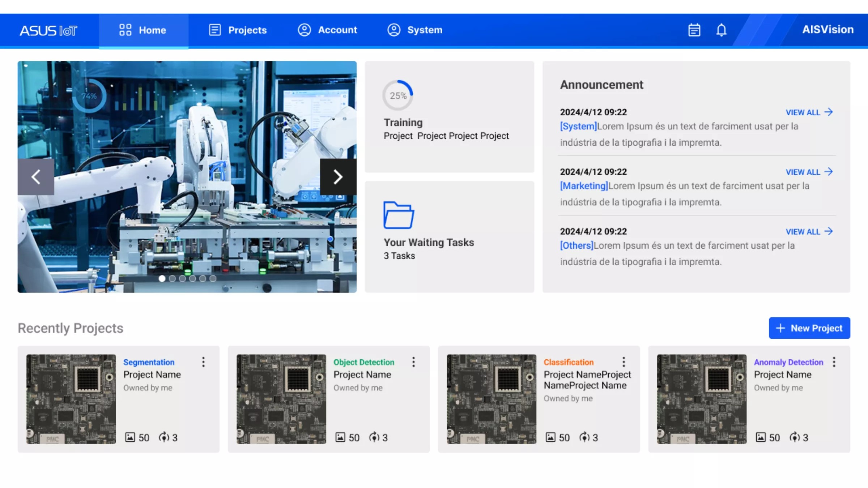Click the 25% training progress circle
Viewport: 868px width, 488px height.
[398, 95]
